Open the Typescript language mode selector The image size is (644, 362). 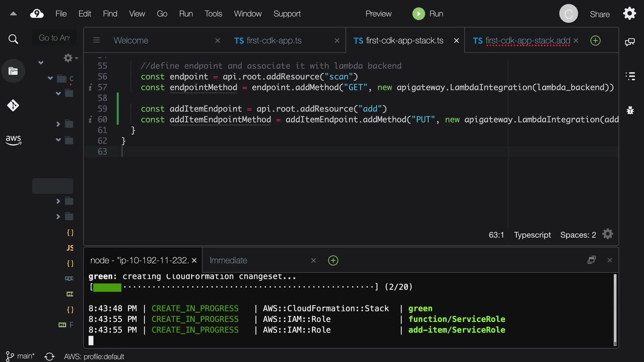tap(532, 235)
